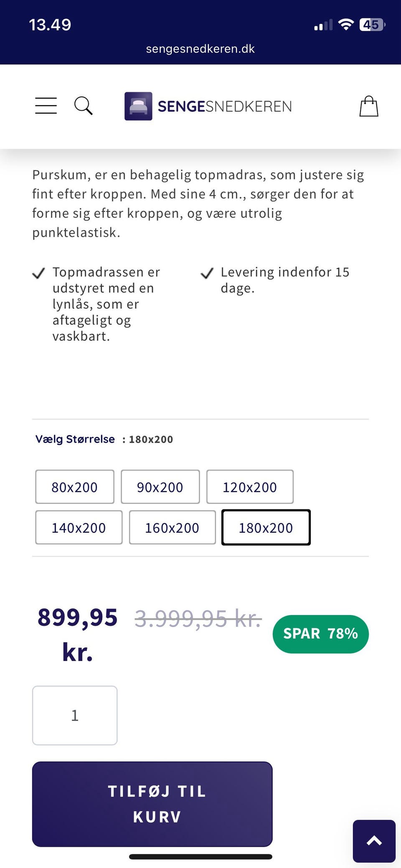The width and height of the screenshot is (401, 868).
Task: Select the 80x200 size option
Action: [x=75, y=487]
